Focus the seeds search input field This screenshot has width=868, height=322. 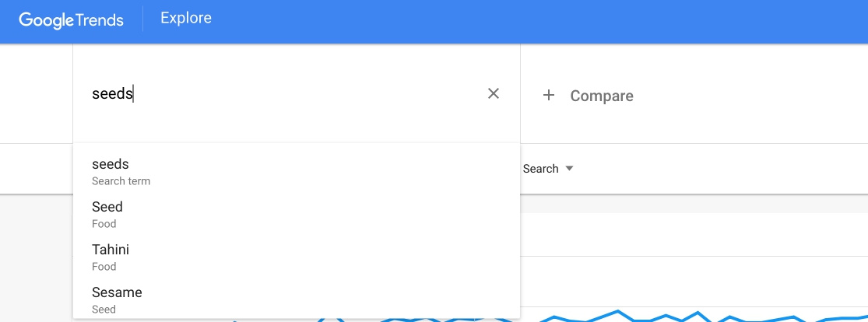tap(285, 94)
